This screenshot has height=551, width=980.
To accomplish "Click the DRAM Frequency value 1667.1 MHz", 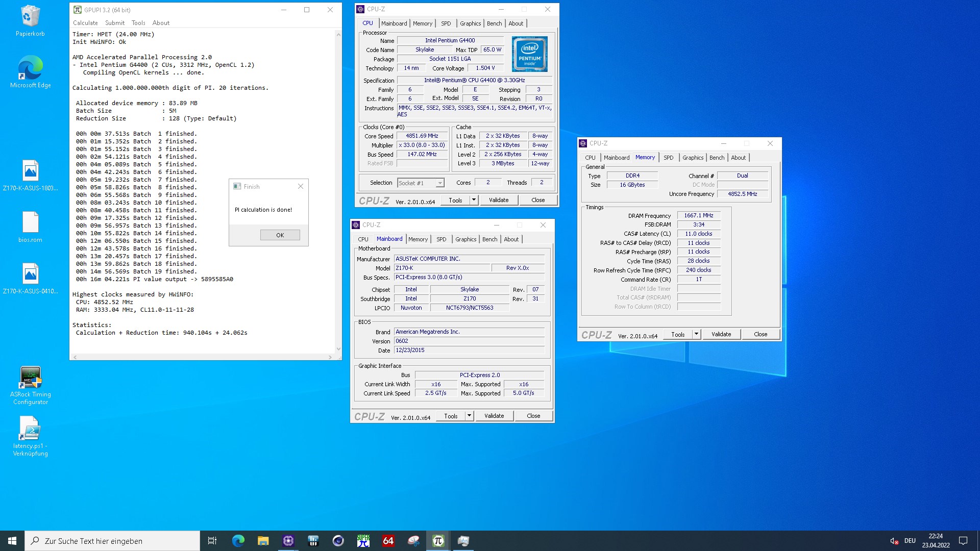I will point(699,216).
